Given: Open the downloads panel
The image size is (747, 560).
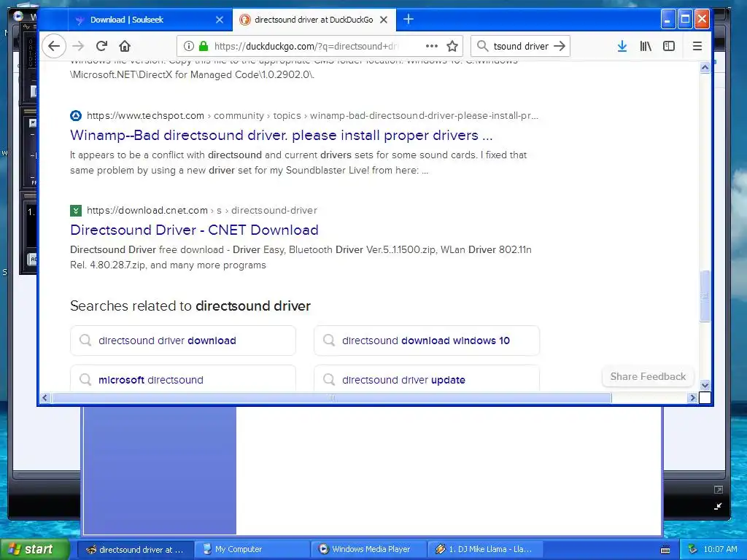Looking at the screenshot, I should [x=622, y=46].
